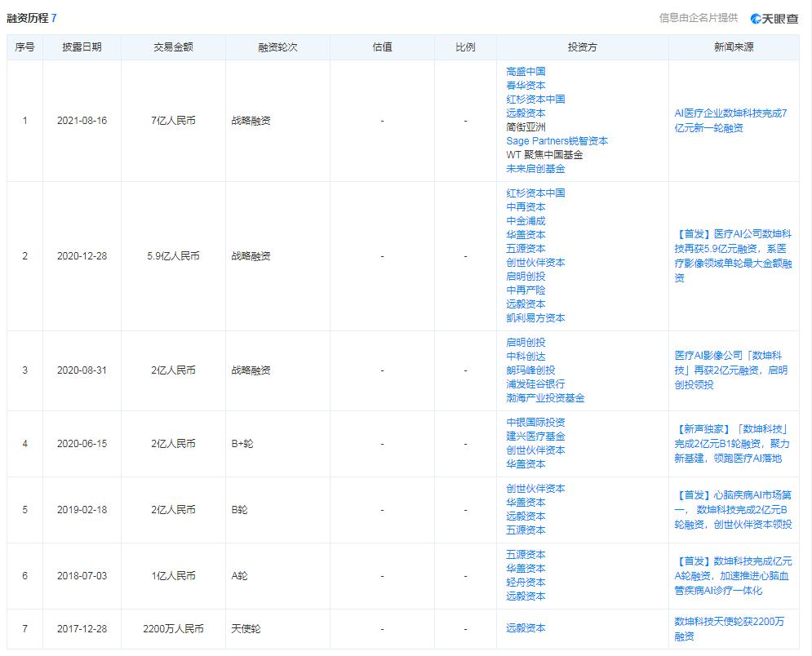Open the 凯利易方资本 investor page

535,318
